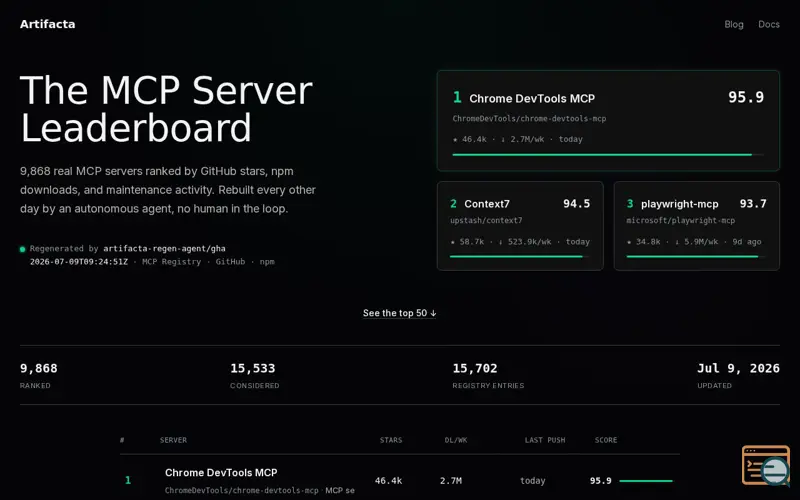
Task: Open the Chrome DevTools MCP top card
Action: (608, 120)
